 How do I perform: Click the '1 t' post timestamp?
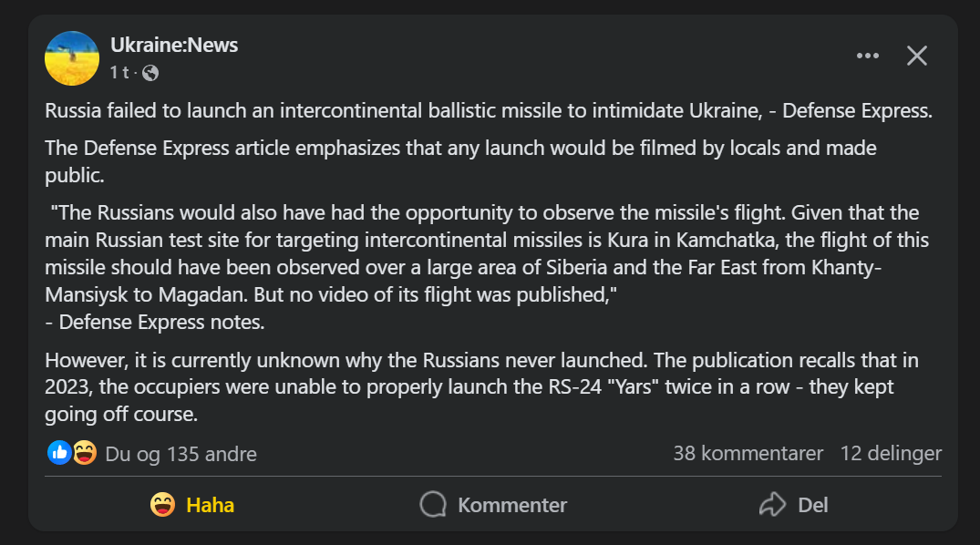119,73
